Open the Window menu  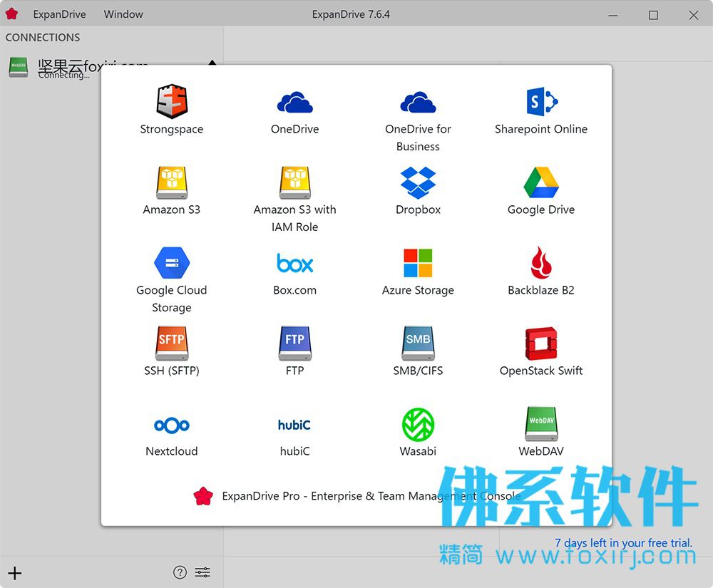pyautogui.click(x=123, y=14)
